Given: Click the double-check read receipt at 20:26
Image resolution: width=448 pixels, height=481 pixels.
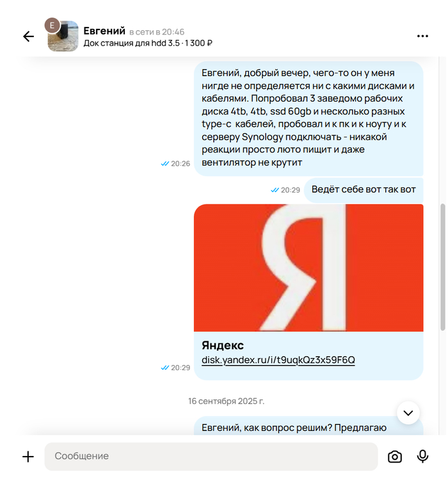Looking at the screenshot, I should (x=165, y=164).
